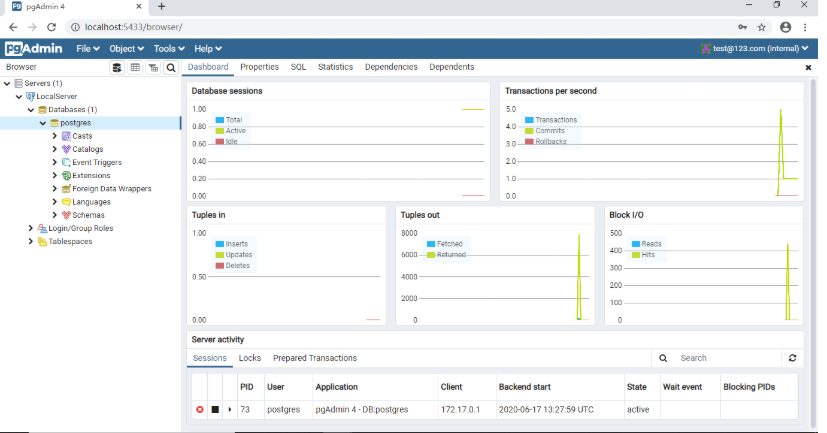This screenshot has height=433, width=827.
Task: Click the browser reload button
Action: pyautogui.click(x=51, y=27)
